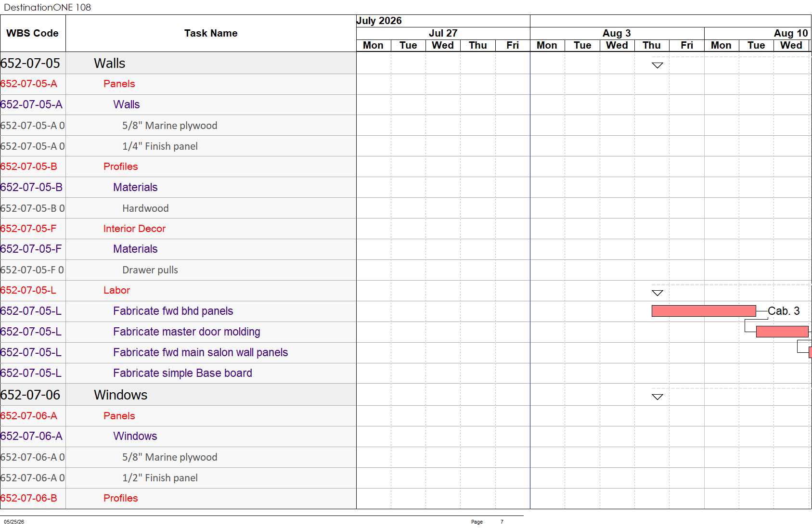Select the Jul 27 week header

[443, 33]
